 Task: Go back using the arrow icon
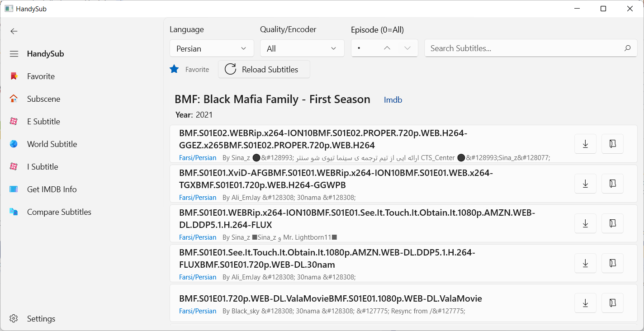[x=14, y=31]
